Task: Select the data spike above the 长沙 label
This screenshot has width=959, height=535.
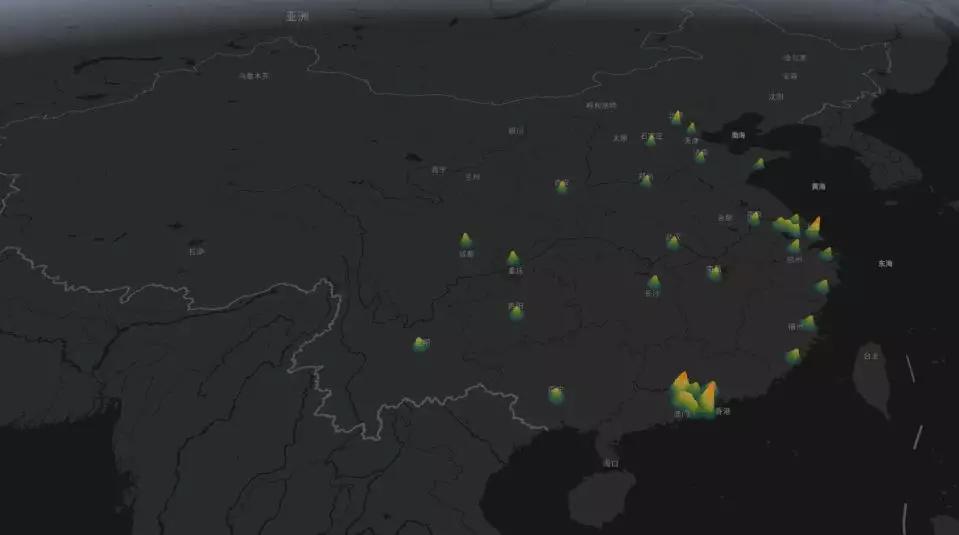Action: tap(654, 282)
